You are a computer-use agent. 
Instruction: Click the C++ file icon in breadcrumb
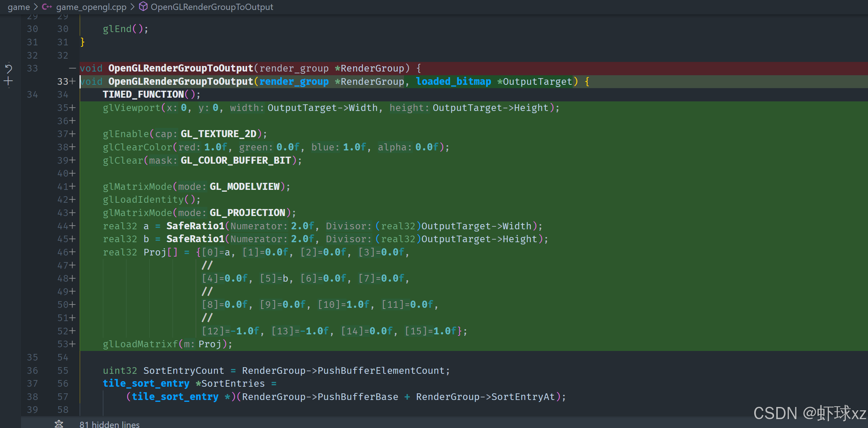point(47,7)
